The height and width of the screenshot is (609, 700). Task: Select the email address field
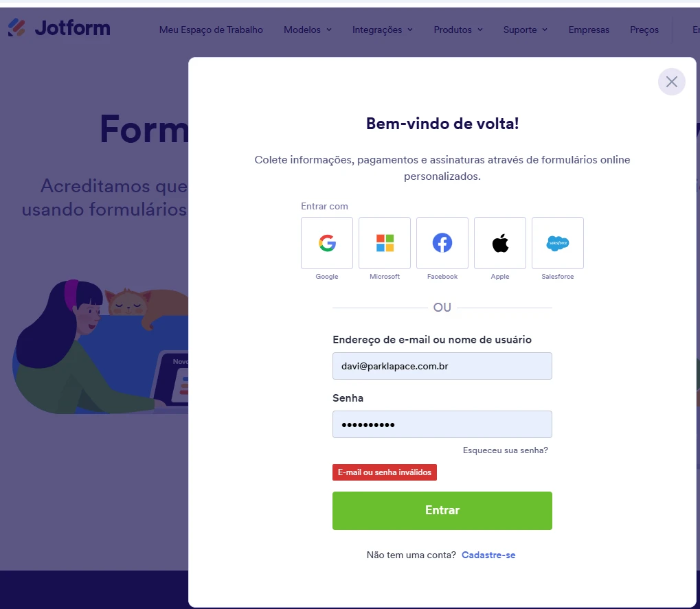[x=442, y=366]
